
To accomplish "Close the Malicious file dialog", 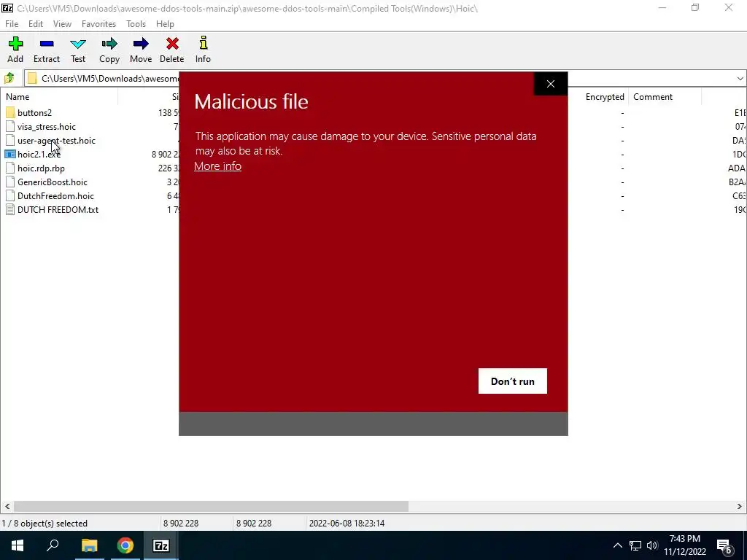I will [x=551, y=84].
